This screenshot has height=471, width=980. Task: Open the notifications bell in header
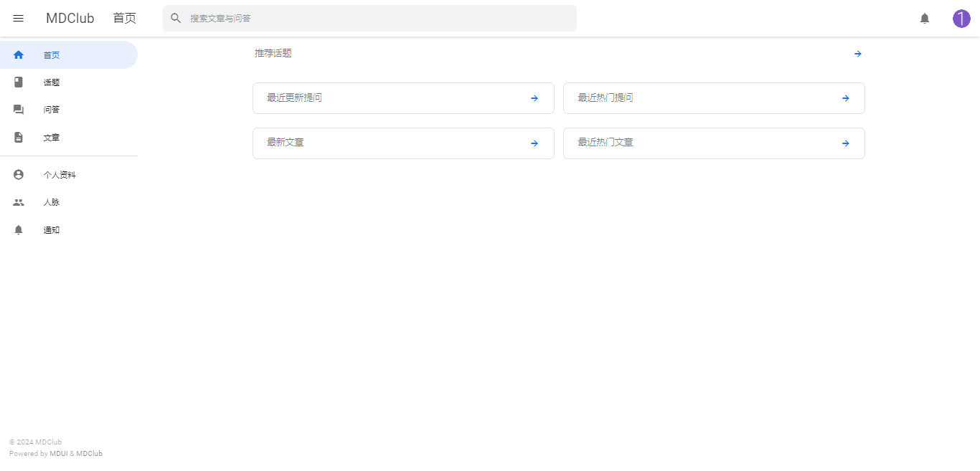click(925, 19)
